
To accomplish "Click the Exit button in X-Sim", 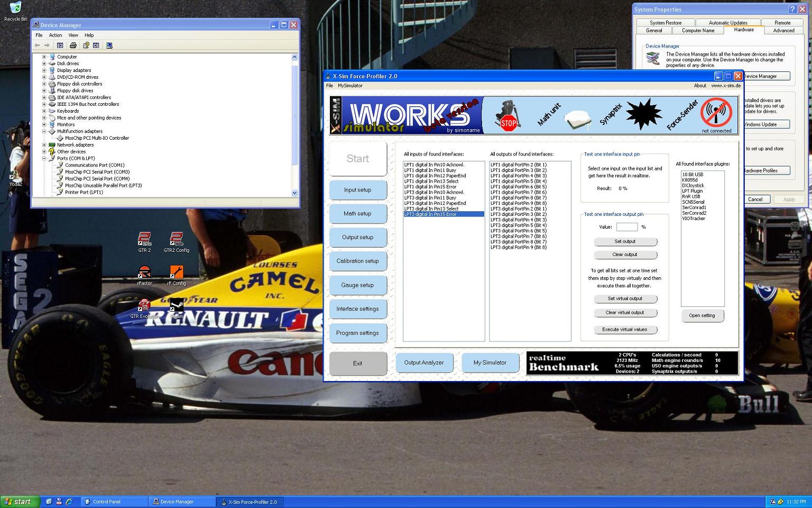I will (x=358, y=364).
